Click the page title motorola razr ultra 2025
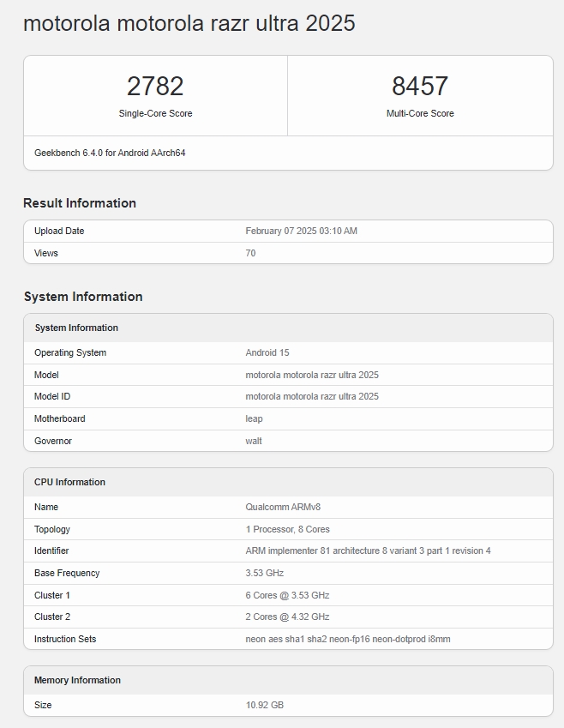Screen dimensions: 564x728 (189, 23)
